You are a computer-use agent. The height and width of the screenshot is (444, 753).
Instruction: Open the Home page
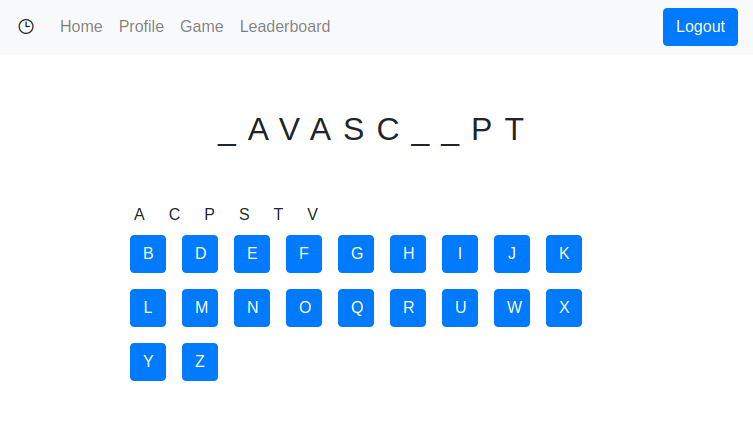click(x=81, y=27)
